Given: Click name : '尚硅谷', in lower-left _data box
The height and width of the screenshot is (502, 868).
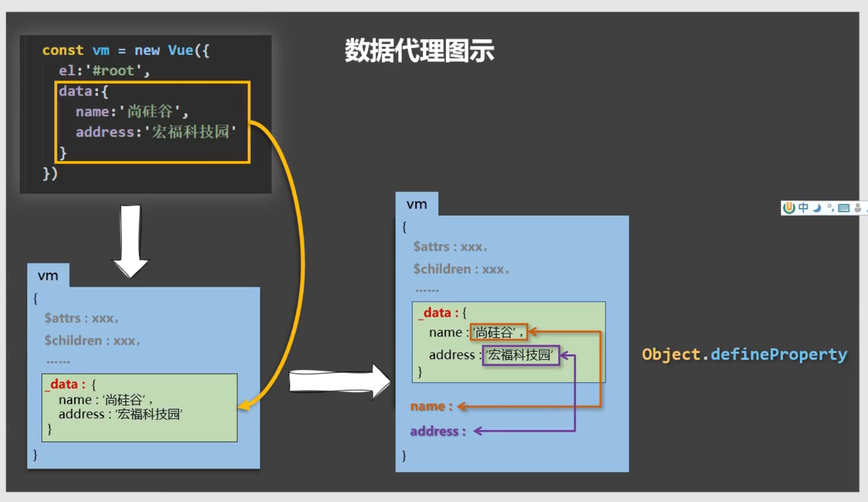Looking at the screenshot, I should 106,399.
